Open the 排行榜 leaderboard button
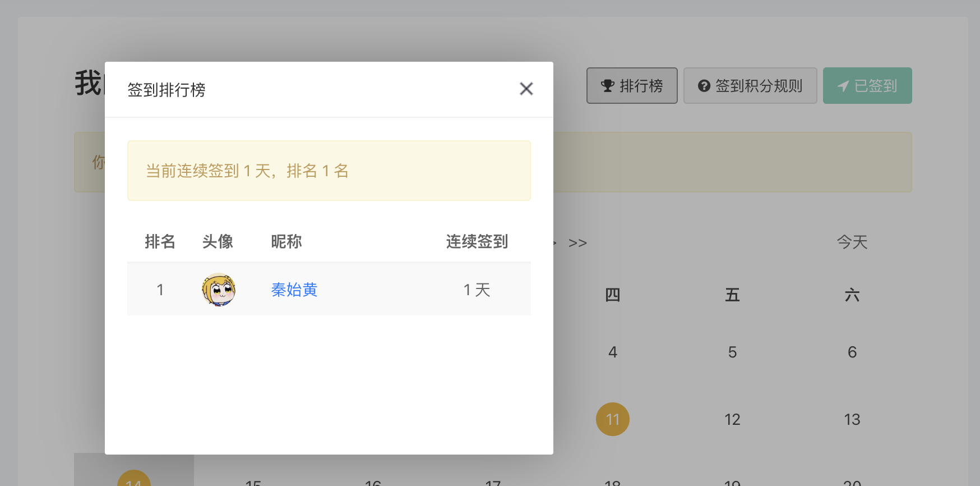Image resolution: width=980 pixels, height=486 pixels. 632,86
